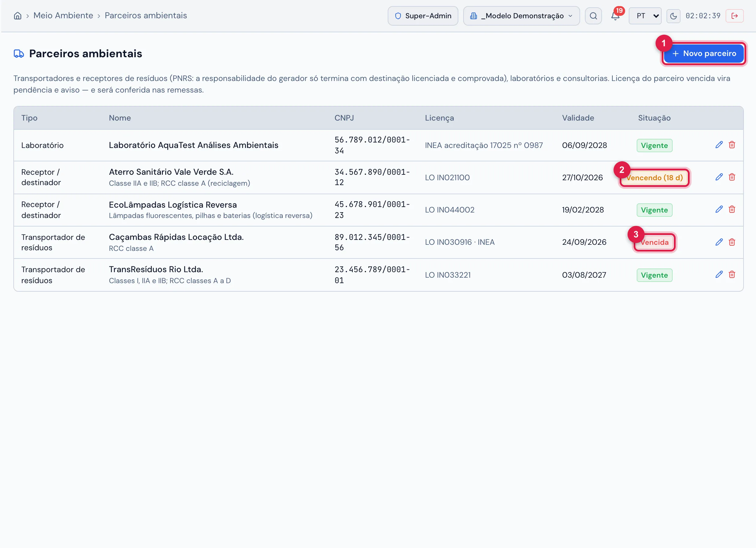756x548 pixels.
Task: Click the CNPJ column header
Action: [344, 118]
